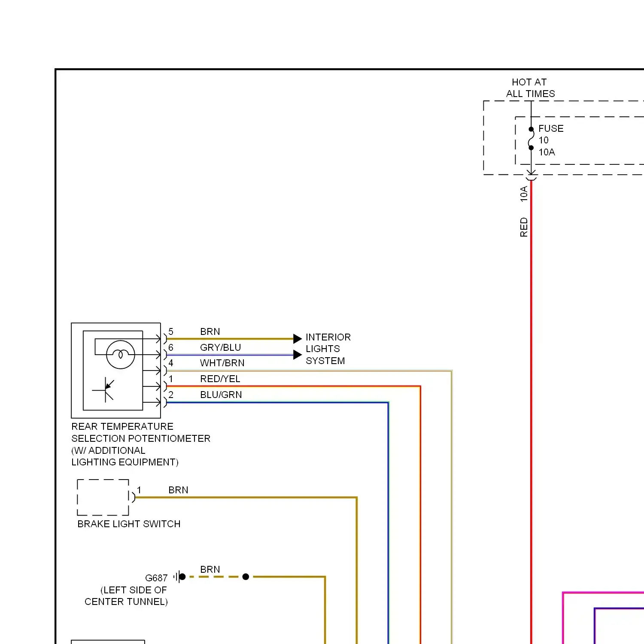The image size is (644, 644).
Task: Click pin number 2 on the potentiometer connector
Action: (x=171, y=395)
